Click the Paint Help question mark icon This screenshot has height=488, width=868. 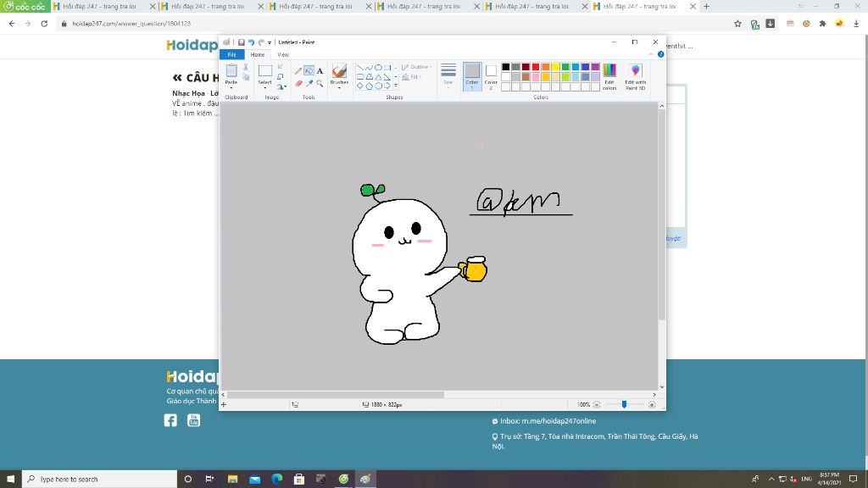660,54
